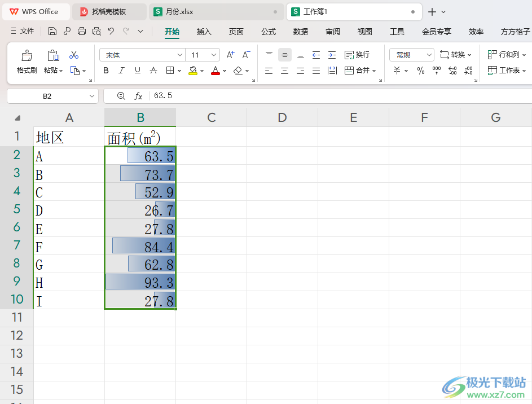The image size is (532, 404).
Task: Expand the Merge (合并) dropdown arrow
Action: (x=374, y=71)
